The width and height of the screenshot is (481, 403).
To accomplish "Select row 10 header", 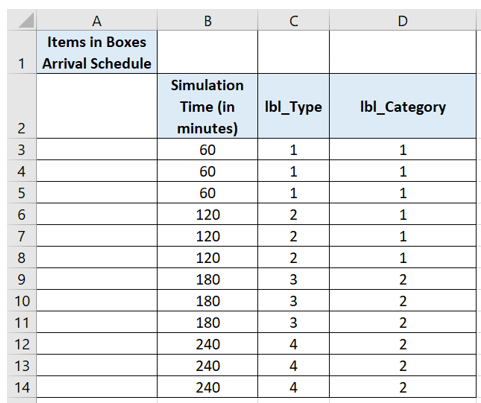I will coord(22,301).
